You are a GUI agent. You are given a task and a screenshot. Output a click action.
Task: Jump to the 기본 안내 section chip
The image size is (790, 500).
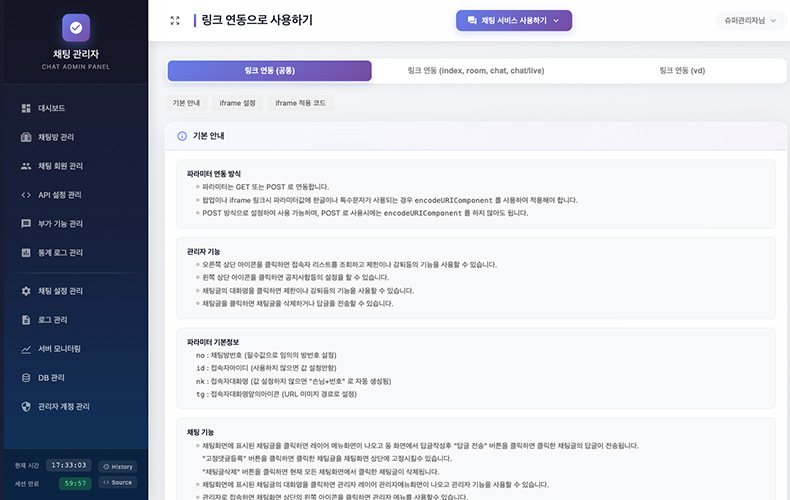[186, 103]
